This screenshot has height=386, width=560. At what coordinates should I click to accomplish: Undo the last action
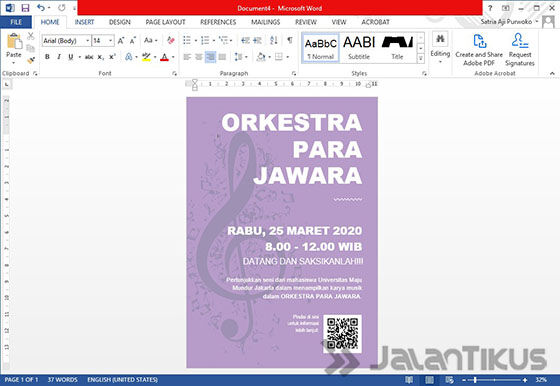(41, 8)
